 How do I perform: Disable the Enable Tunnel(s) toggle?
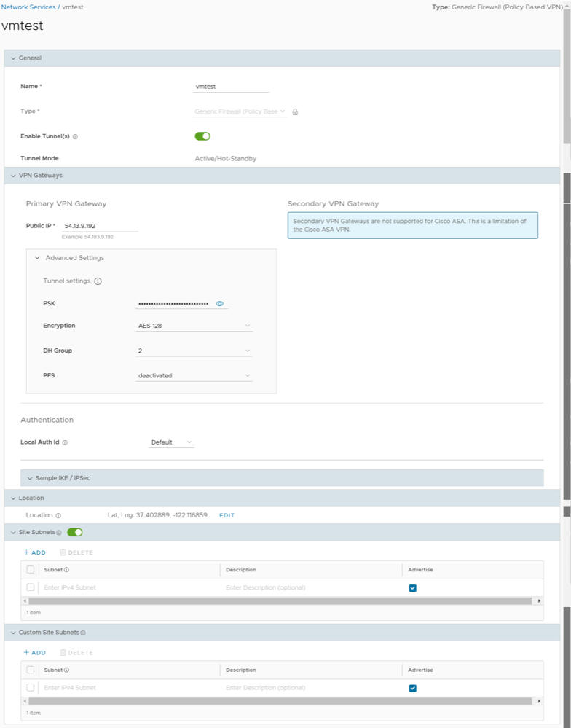(202, 136)
